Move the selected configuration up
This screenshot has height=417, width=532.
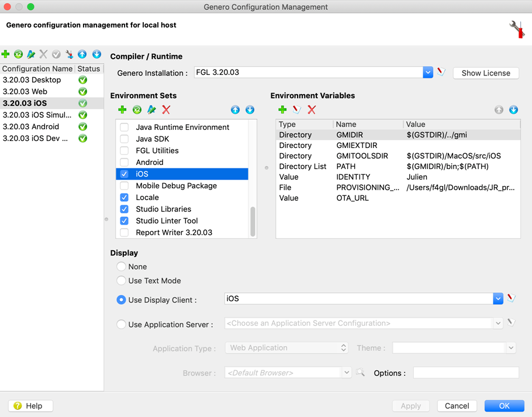click(82, 54)
